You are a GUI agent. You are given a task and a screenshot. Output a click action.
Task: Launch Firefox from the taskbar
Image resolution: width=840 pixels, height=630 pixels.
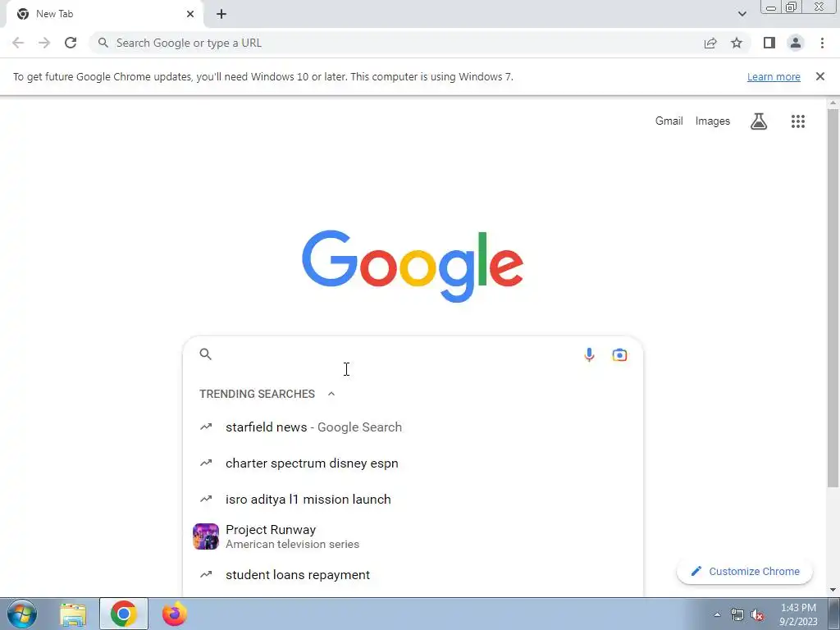click(175, 614)
